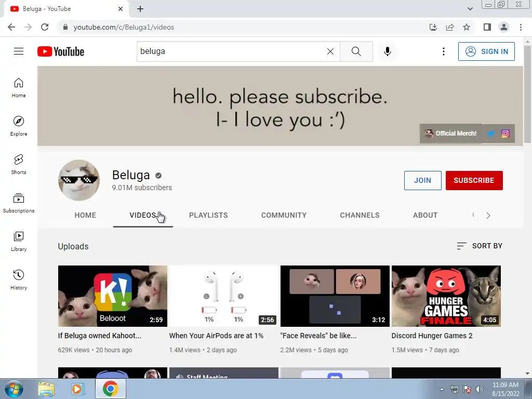
Task: Open Chrome's three-dot menu
Action: point(521,27)
